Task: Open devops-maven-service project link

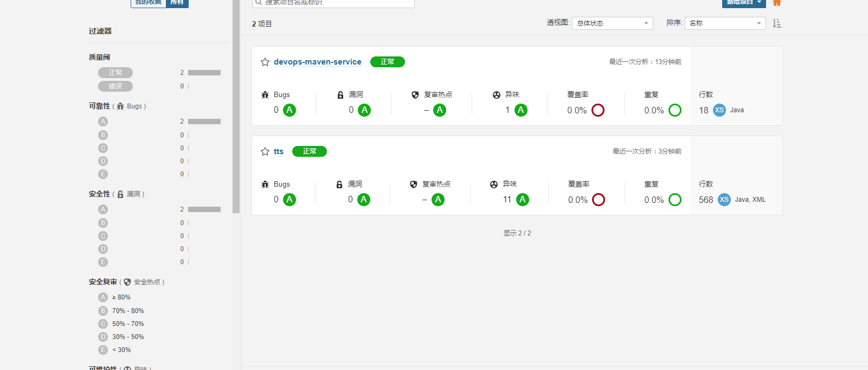Action: [x=318, y=62]
